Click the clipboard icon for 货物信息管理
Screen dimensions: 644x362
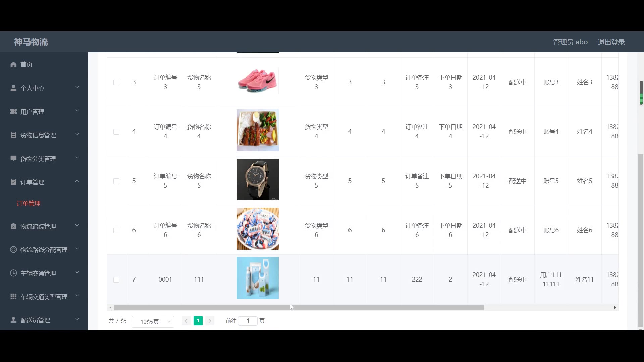(13, 135)
